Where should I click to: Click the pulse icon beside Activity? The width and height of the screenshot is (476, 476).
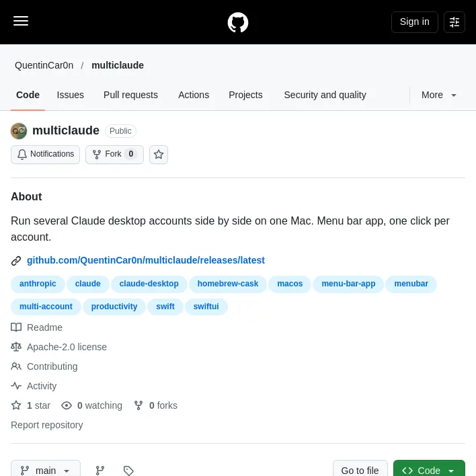pyautogui.click(x=16, y=386)
